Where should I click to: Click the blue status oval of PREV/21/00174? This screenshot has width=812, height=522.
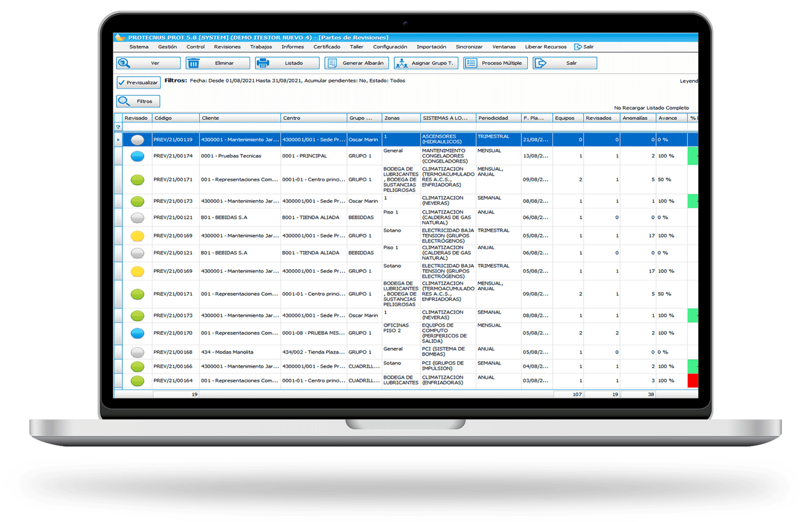pos(138,156)
